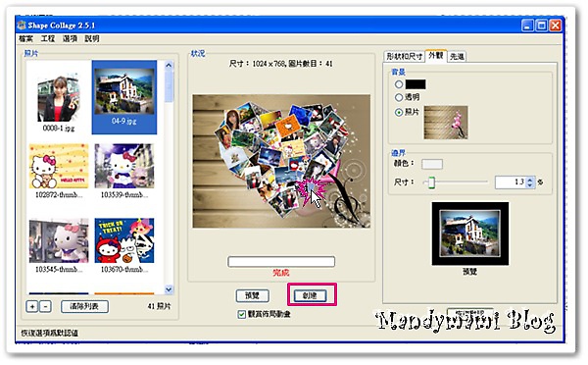
Task: Click the 預覽 preview button
Action: pos(253,296)
